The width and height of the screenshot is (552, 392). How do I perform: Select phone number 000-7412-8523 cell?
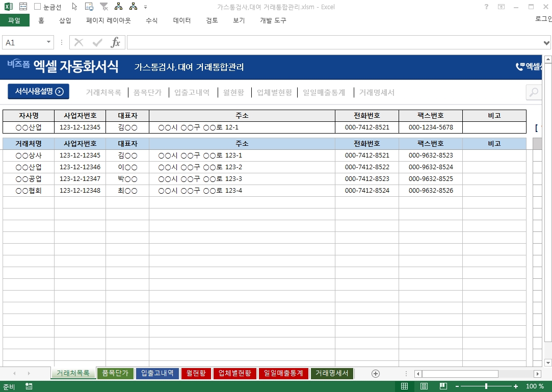[367, 179]
